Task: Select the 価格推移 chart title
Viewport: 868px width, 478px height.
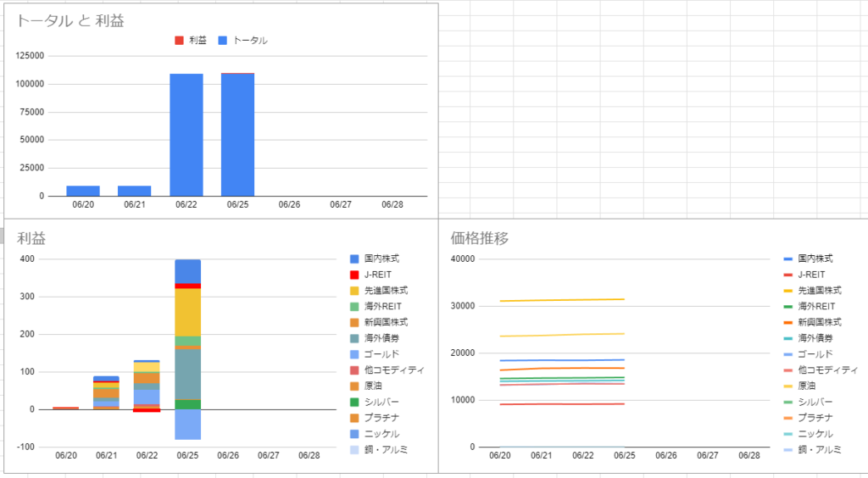Action: click(x=479, y=238)
